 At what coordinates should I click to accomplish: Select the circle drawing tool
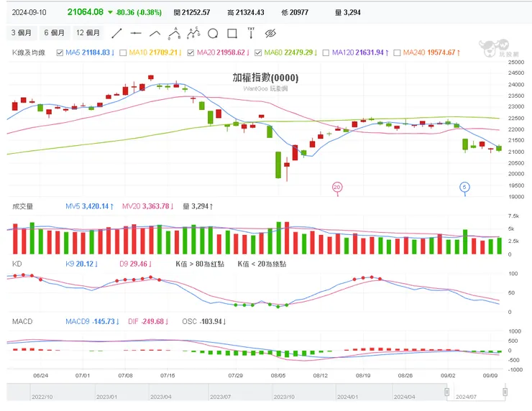pos(213,34)
